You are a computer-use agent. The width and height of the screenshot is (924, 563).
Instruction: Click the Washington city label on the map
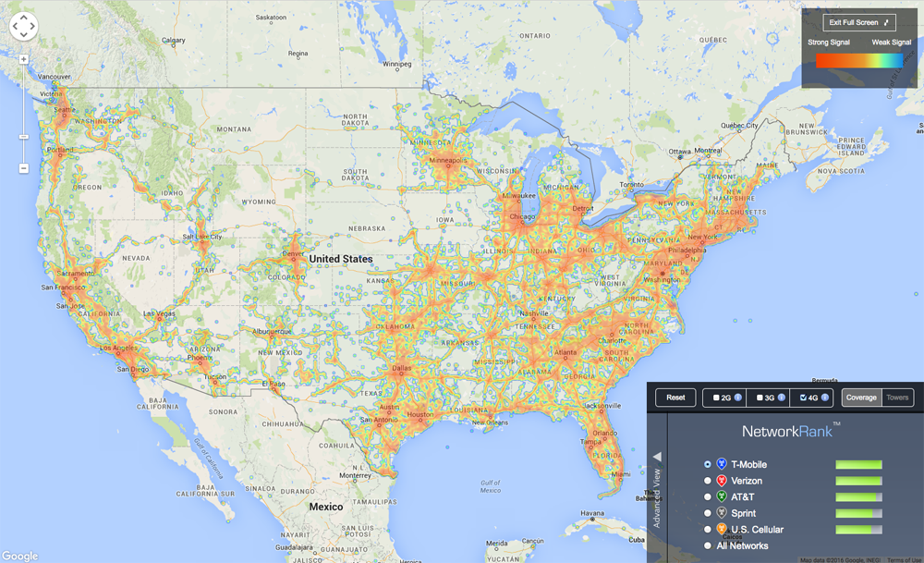click(x=662, y=279)
